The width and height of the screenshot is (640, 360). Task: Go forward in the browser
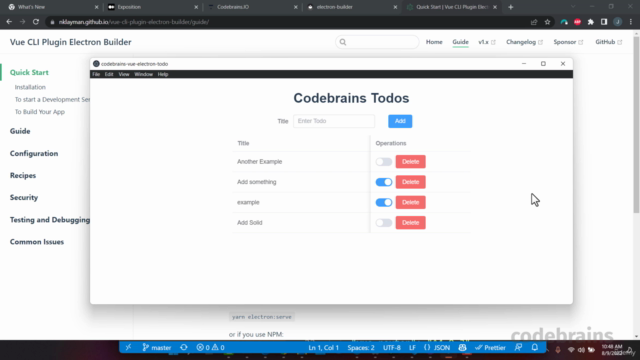[22, 22]
